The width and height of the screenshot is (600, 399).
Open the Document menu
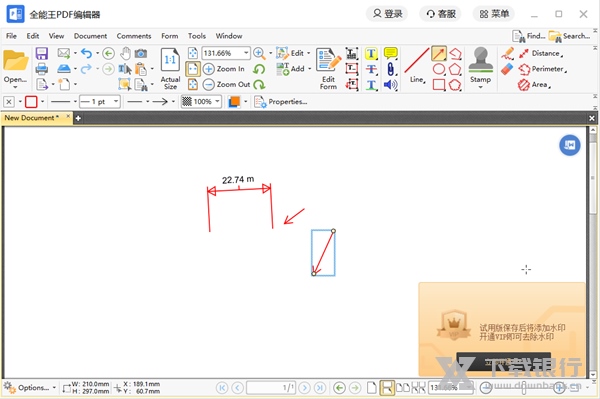tap(90, 36)
